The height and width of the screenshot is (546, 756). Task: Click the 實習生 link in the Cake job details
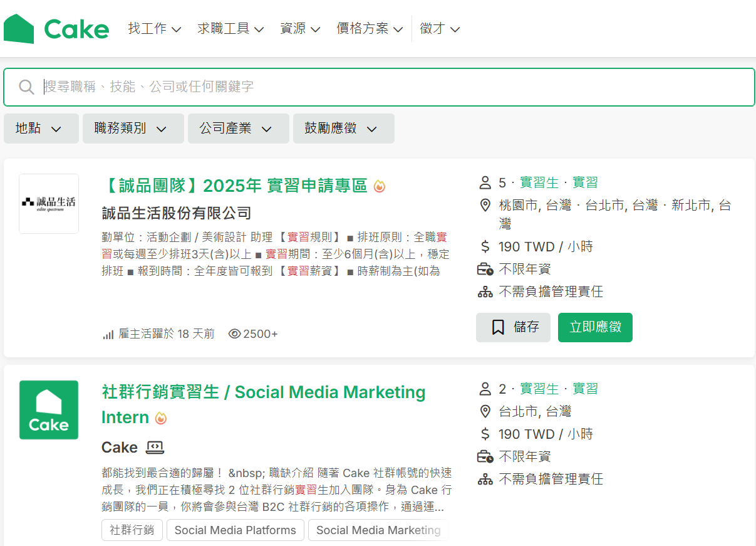tap(539, 389)
